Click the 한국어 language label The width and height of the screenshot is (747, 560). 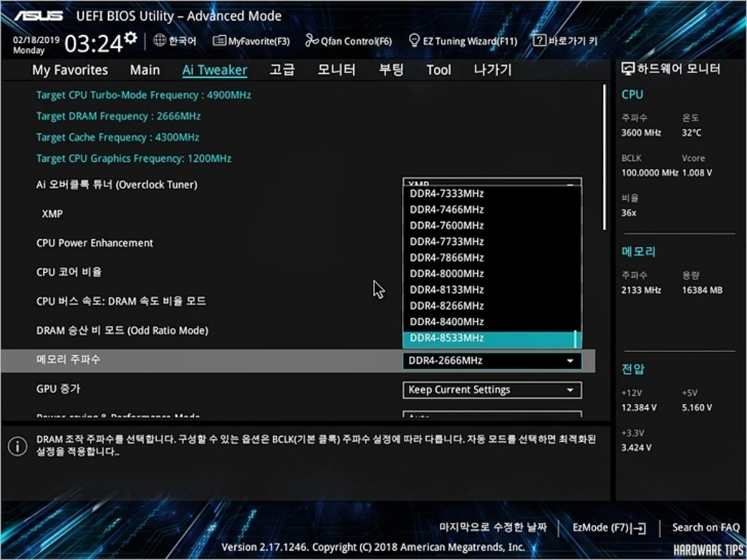coord(182,41)
